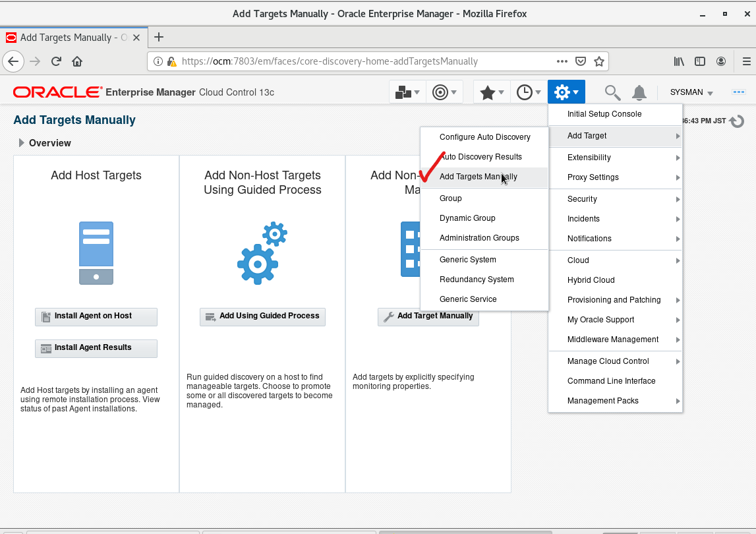Click the search magnifier icon
This screenshot has width=756, height=534.
[612, 92]
